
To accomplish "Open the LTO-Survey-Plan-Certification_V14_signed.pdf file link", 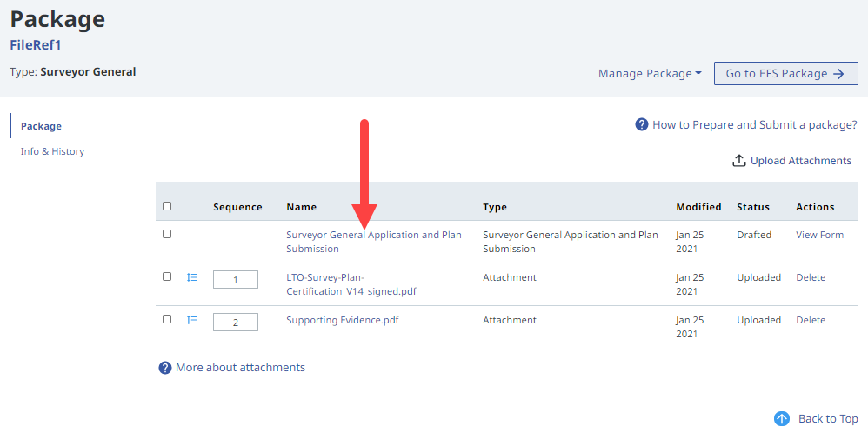I will click(x=351, y=284).
